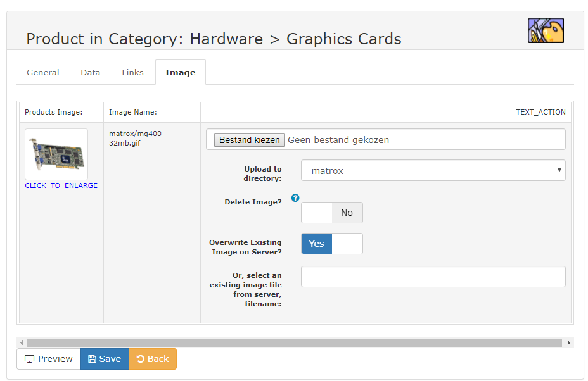
Task: Switch to the General tab
Action: point(43,73)
